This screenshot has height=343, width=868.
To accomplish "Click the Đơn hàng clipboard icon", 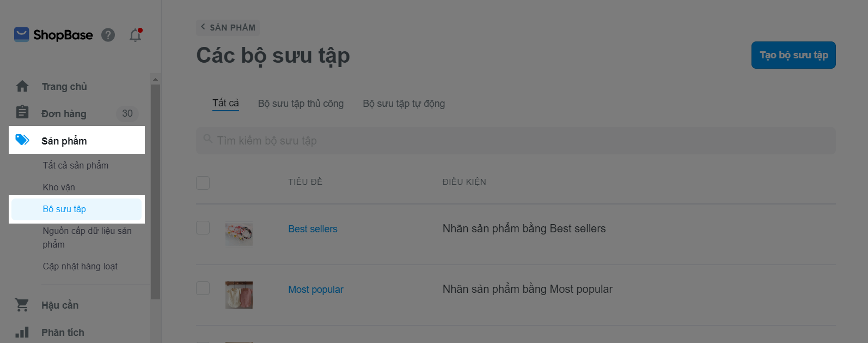I will [22, 112].
